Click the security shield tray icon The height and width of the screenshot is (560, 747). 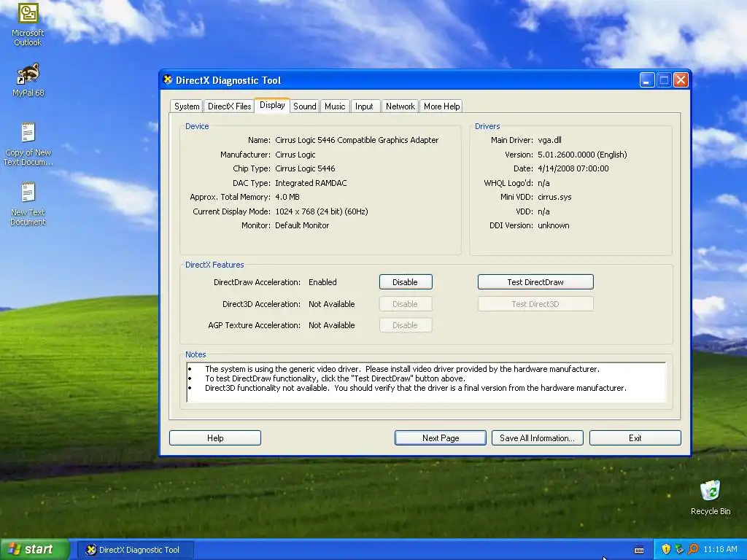[x=666, y=549]
